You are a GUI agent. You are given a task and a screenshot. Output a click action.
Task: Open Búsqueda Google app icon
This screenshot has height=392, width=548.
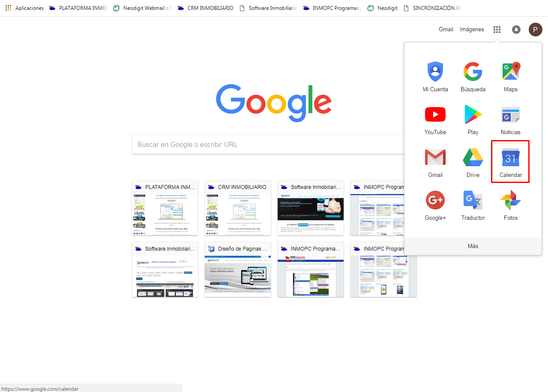[x=473, y=77]
